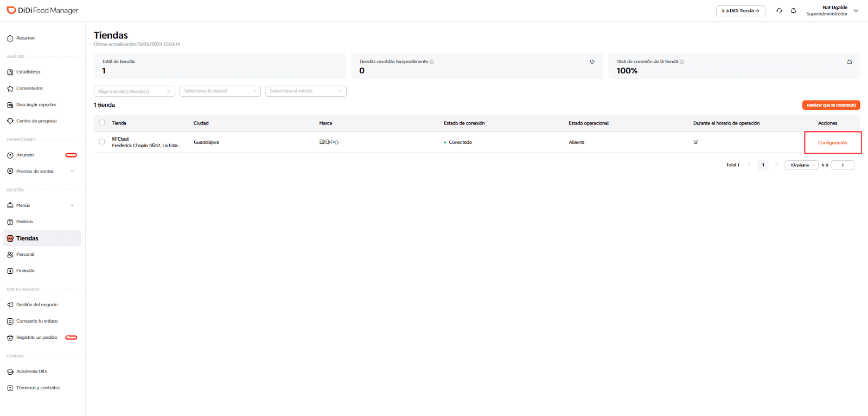Click the DiDi Food Manager logo

pyautogui.click(x=42, y=10)
